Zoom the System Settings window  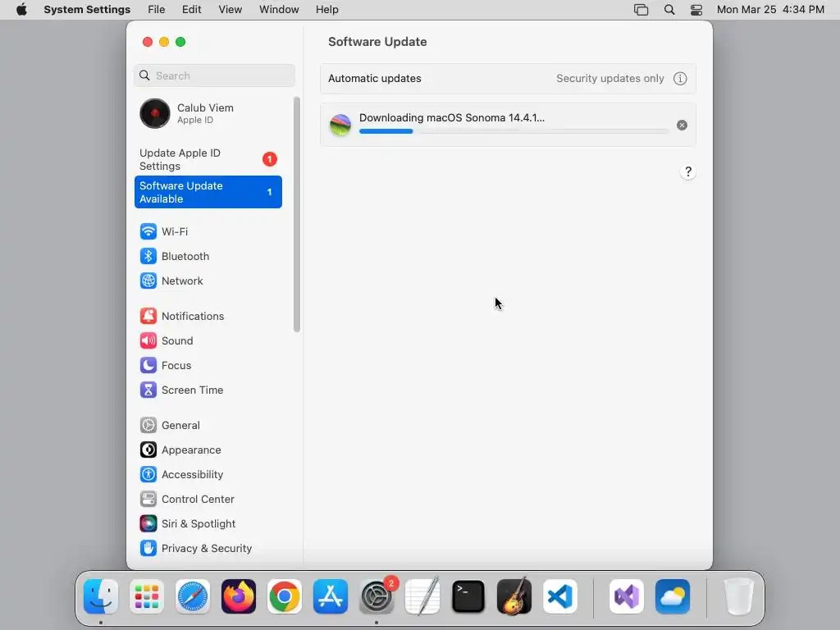pos(180,42)
